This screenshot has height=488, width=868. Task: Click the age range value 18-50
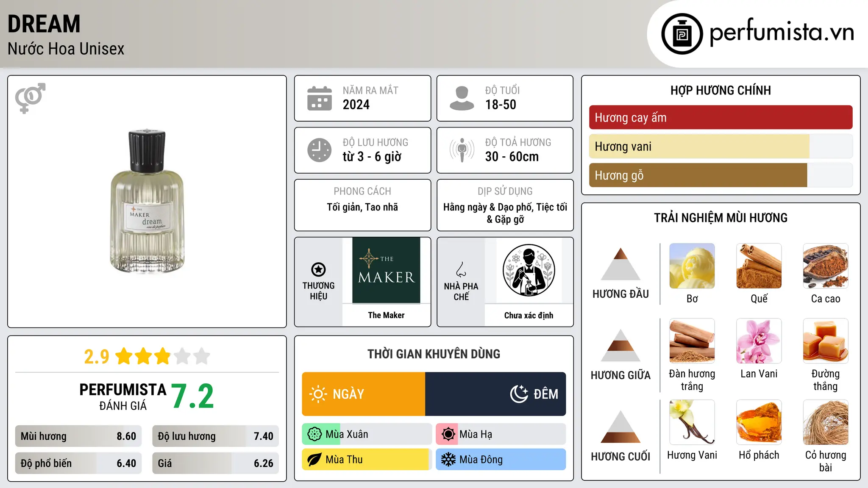[x=501, y=105]
